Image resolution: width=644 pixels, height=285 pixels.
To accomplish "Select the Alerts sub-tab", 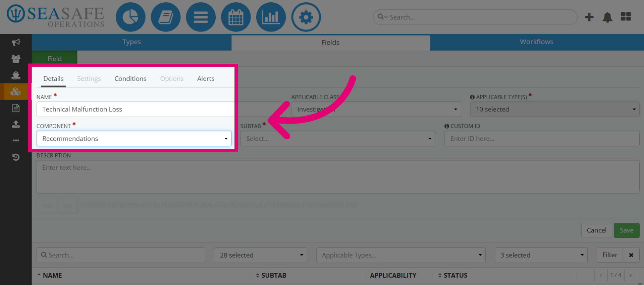I will [206, 79].
